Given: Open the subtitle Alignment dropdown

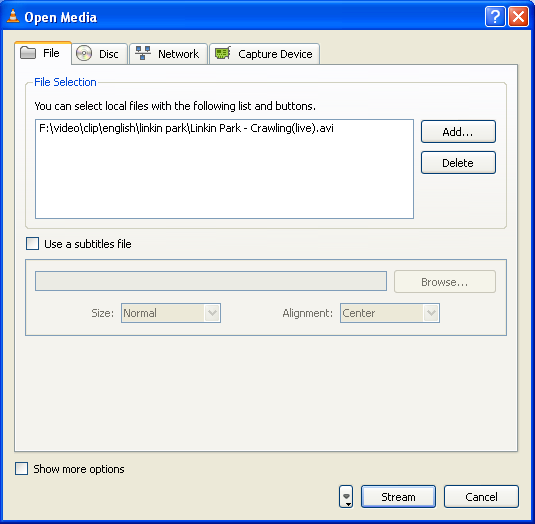Looking at the screenshot, I should click(390, 313).
